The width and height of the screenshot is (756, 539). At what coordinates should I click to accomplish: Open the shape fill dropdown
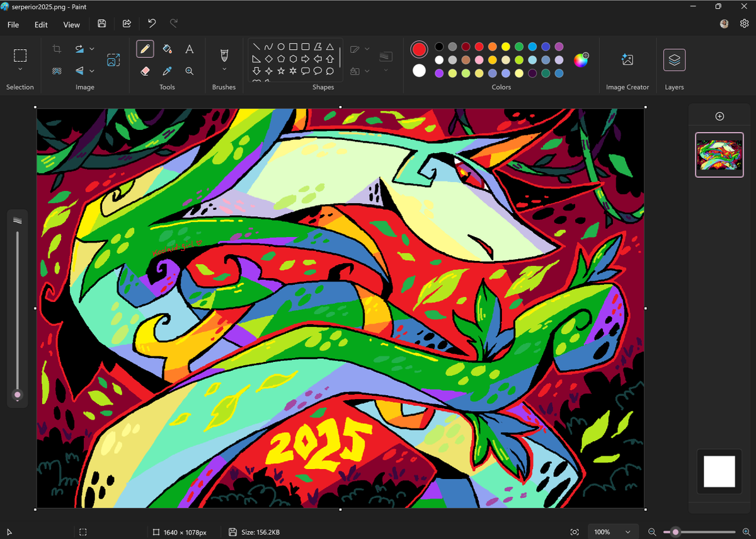click(x=367, y=71)
